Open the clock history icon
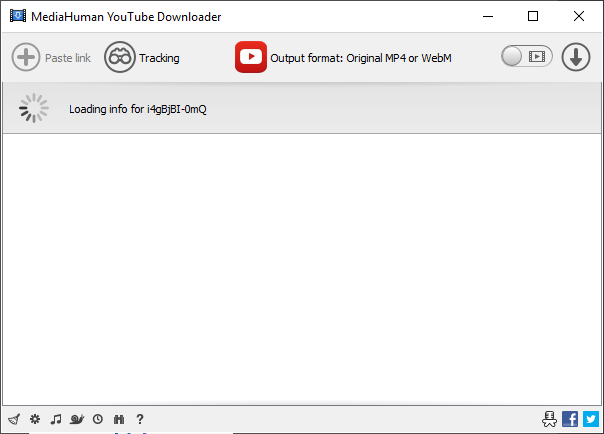 click(x=98, y=419)
